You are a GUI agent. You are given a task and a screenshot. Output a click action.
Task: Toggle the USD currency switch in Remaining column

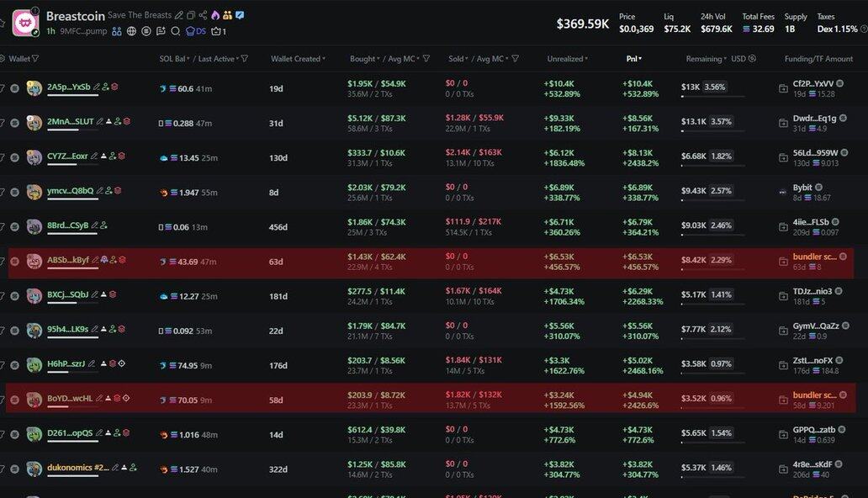(x=752, y=59)
